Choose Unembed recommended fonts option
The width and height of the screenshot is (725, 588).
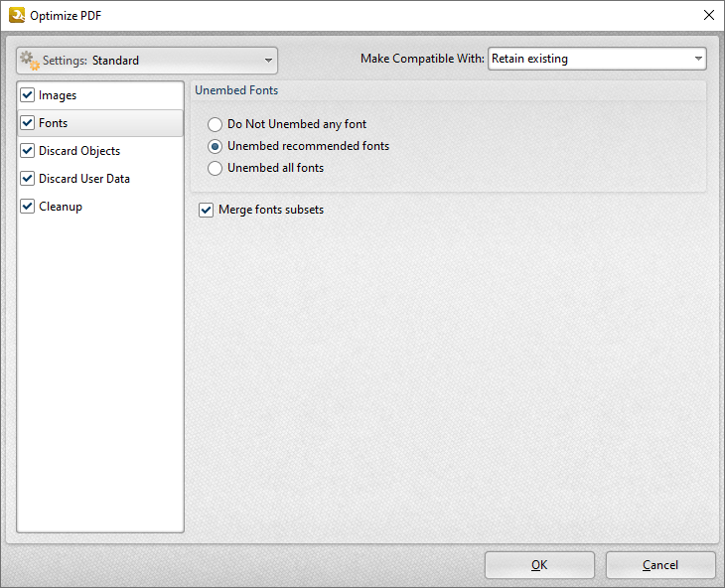coord(215,147)
